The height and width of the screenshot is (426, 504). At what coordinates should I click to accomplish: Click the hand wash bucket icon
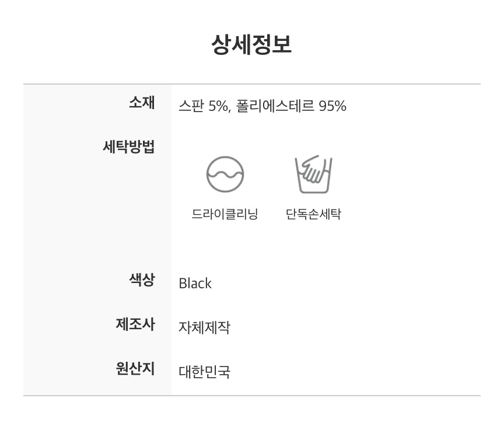(x=313, y=174)
